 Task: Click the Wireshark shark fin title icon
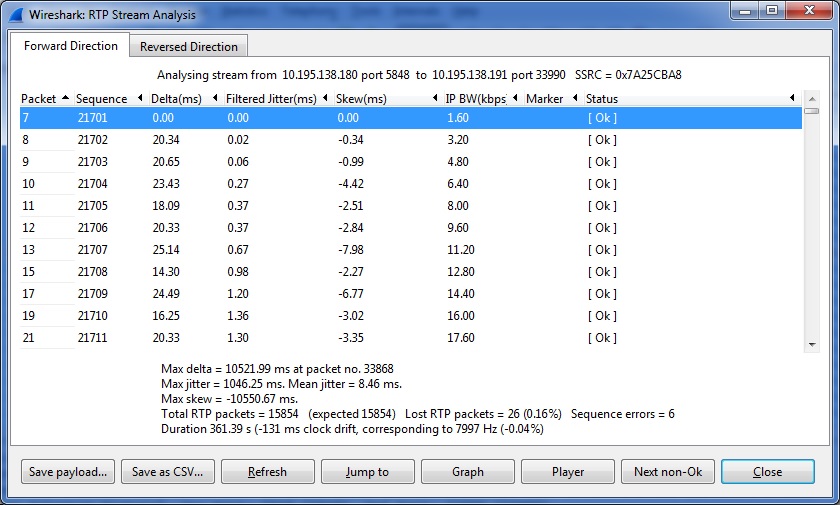15,15
